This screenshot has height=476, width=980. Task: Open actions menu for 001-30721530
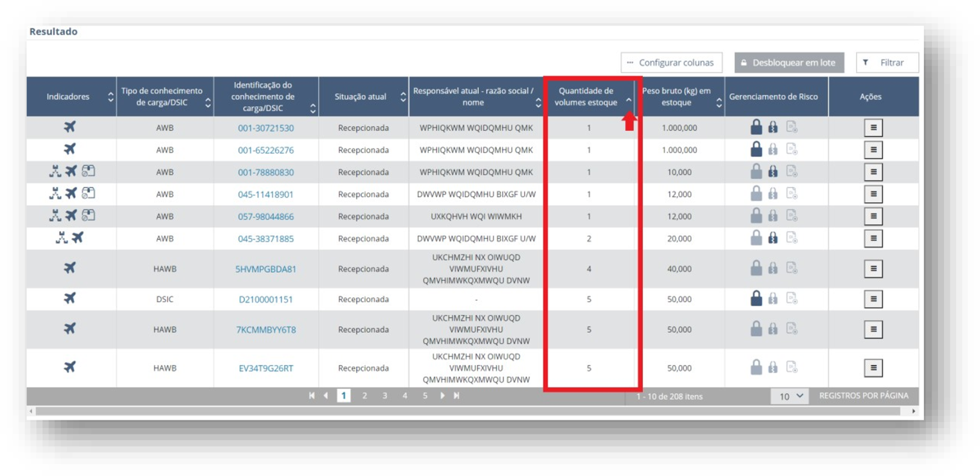click(x=873, y=128)
